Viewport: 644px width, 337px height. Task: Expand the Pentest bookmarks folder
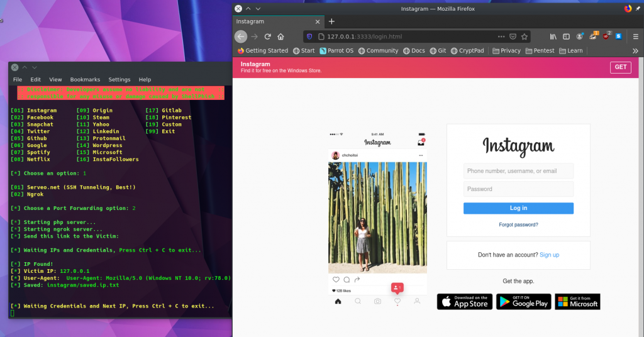(540, 50)
